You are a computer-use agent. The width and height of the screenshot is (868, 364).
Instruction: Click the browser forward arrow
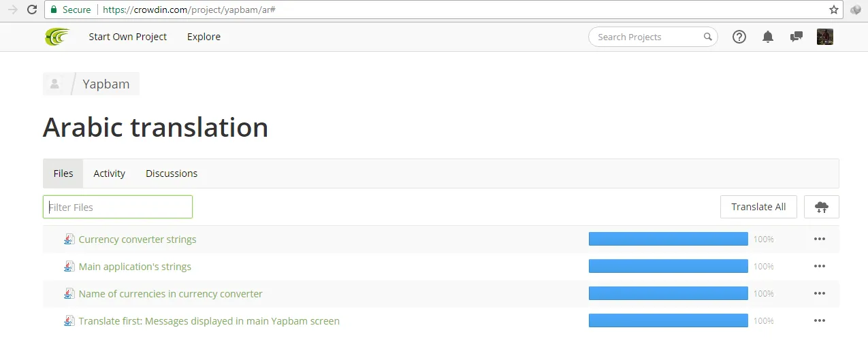coord(12,10)
